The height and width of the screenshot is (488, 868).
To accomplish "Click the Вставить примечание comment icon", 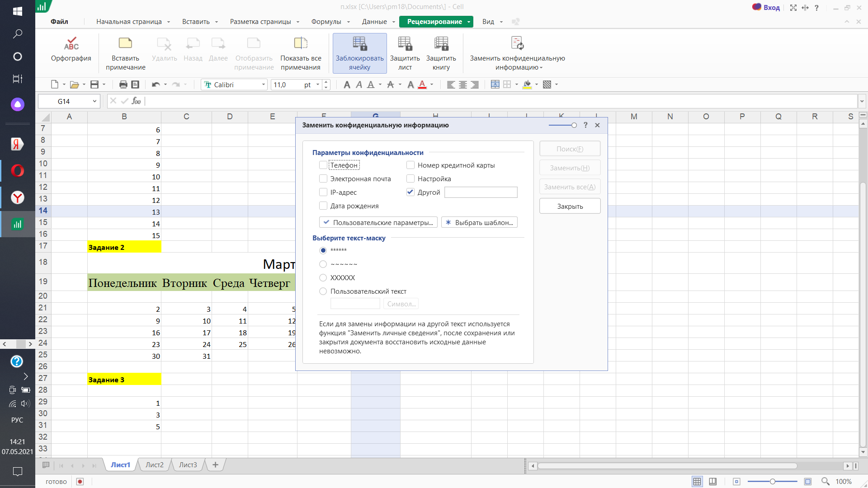I will [x=125, y=43].
